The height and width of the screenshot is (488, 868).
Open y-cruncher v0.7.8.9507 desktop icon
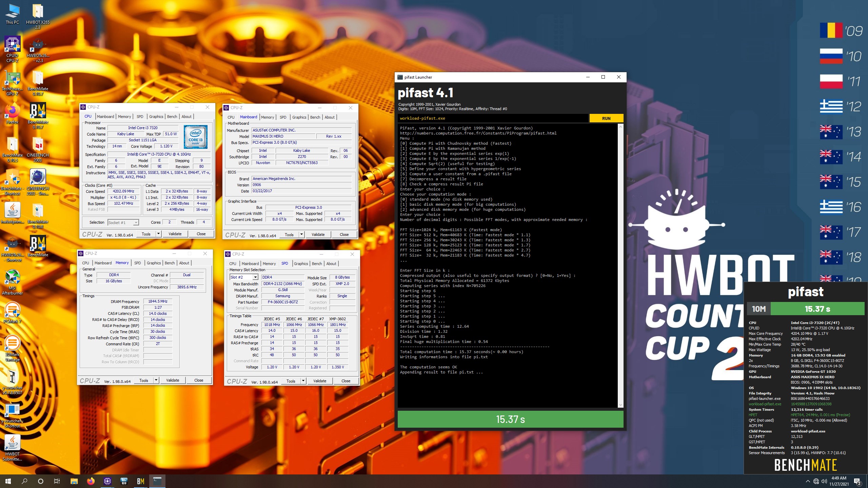tap(13, 382)
